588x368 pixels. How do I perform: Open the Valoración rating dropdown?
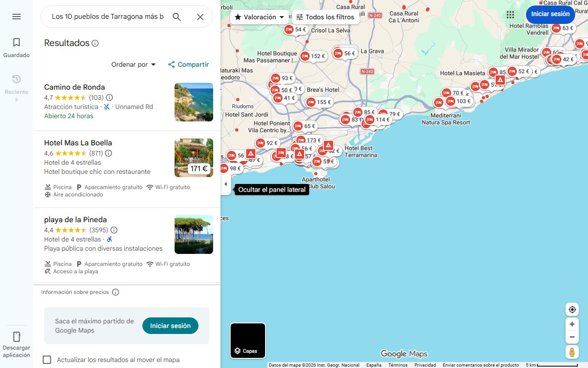[x=259, y=17]
